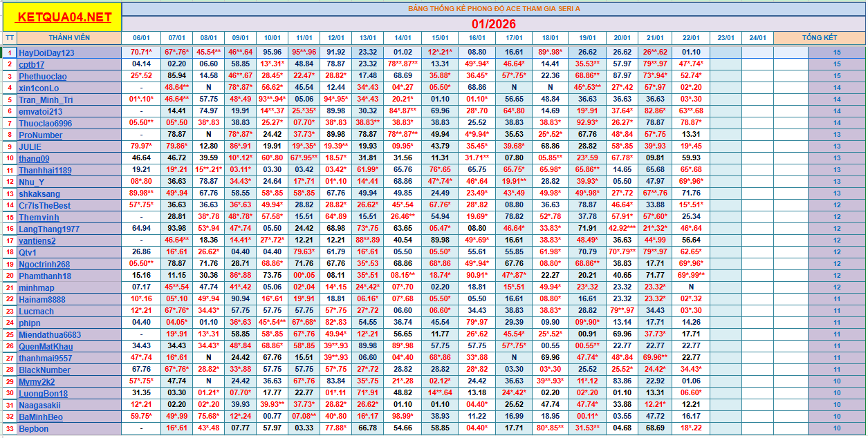Open the Cr7IsTheBest member link
Image resolution: width=868 pixels, height=438 pixels.
44,205
